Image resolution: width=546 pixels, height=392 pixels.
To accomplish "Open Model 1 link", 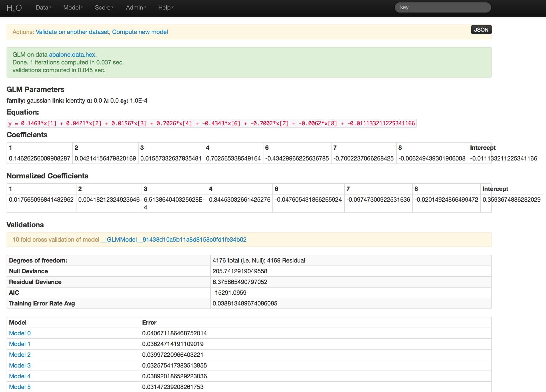I will 20,344.
